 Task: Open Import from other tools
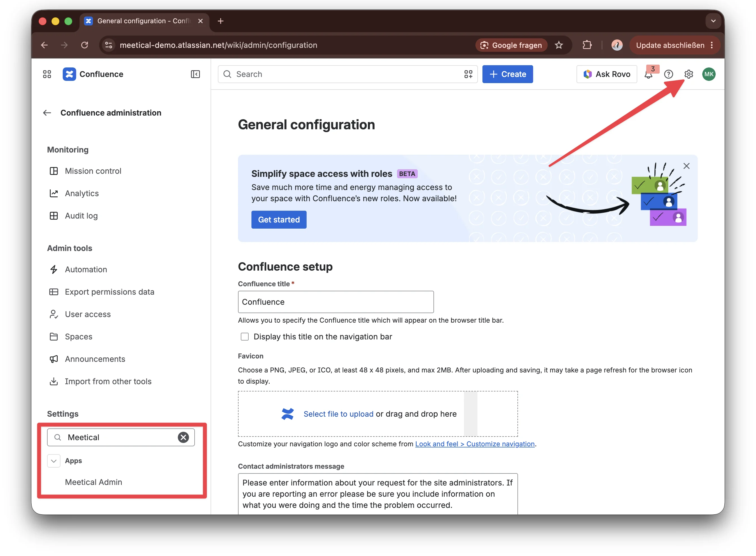pos(108,381)
